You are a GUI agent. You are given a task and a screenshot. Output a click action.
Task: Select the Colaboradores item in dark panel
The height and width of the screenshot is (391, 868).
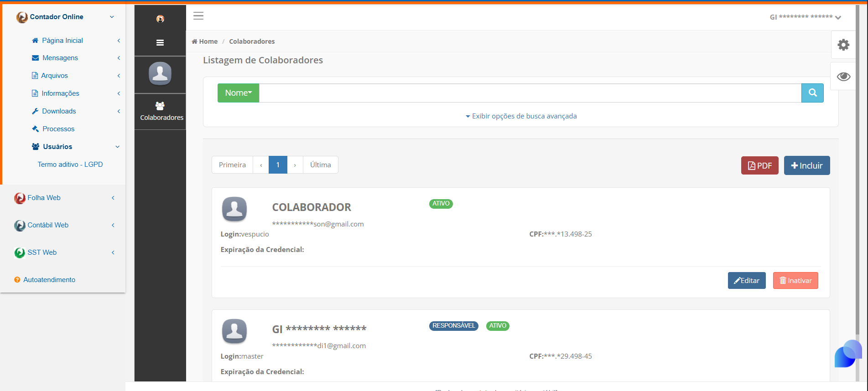coord(161,112)
